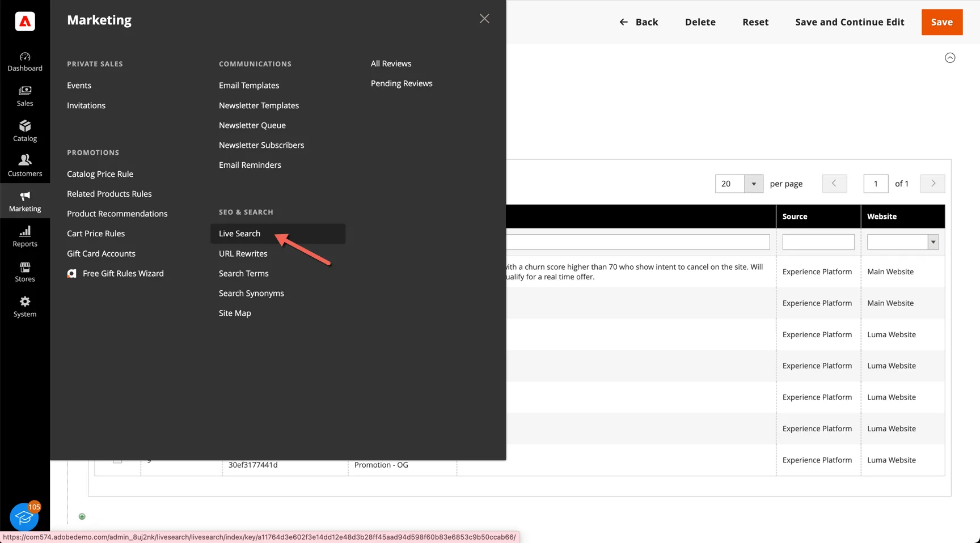Click the orange Save button

coord(942,22)
